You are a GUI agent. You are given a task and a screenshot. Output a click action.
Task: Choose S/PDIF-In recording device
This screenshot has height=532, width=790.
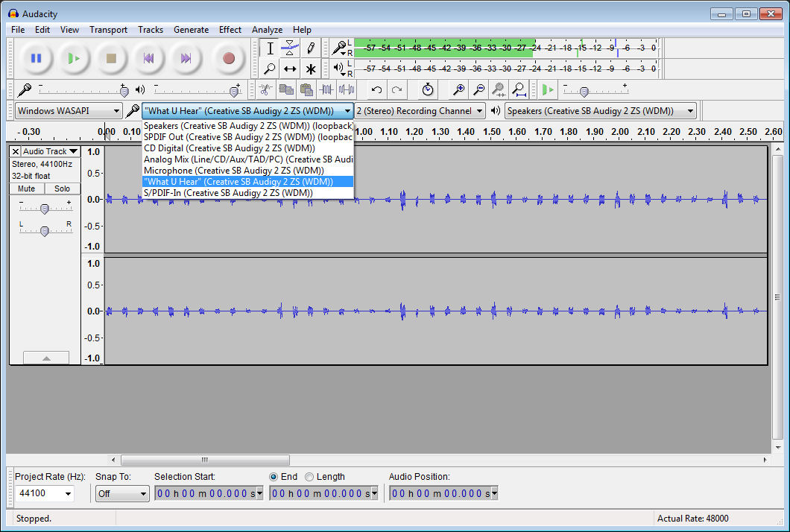(x=248, y=192)
